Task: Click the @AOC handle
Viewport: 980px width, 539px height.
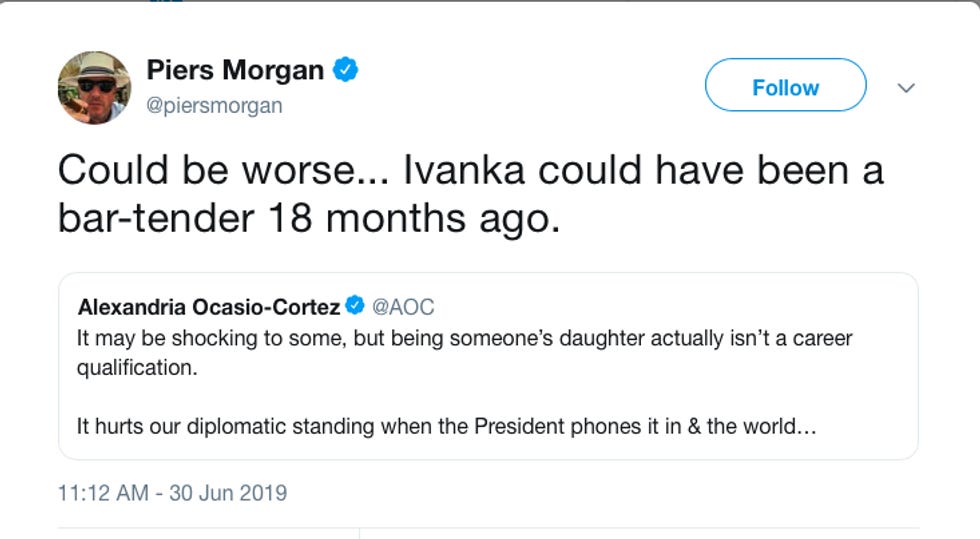Action: pyautogui.click(x=403, y=307)
